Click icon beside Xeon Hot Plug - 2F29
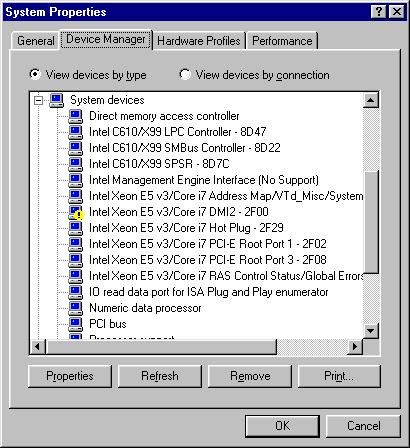Screen dimensions: 410x448 (75, 228)
